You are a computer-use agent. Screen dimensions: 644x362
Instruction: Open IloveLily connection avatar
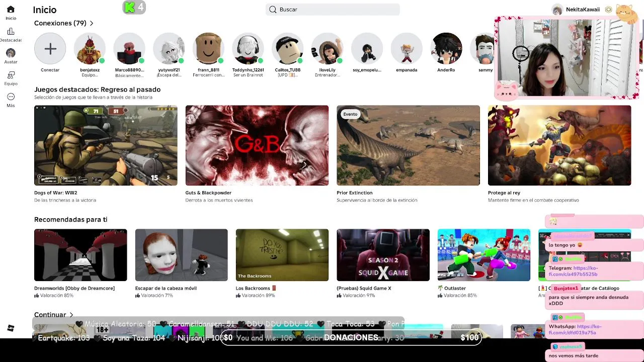pos(327,49)
